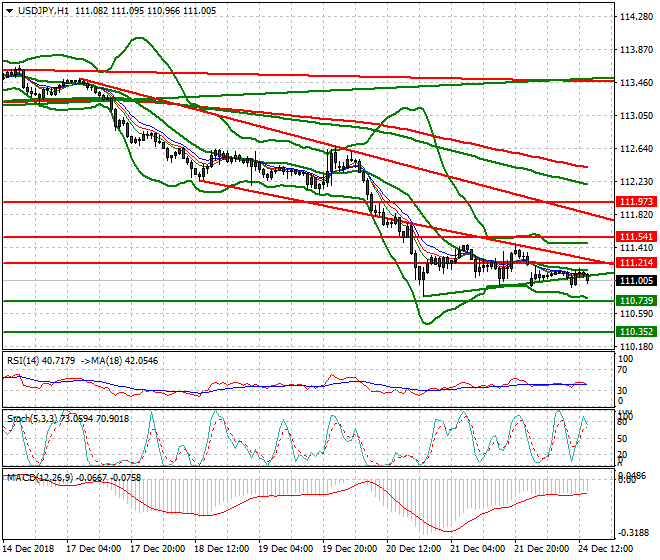
Task: Click the 113.460 price scale value
Action: pyautogui.click(x=637, y=83)
